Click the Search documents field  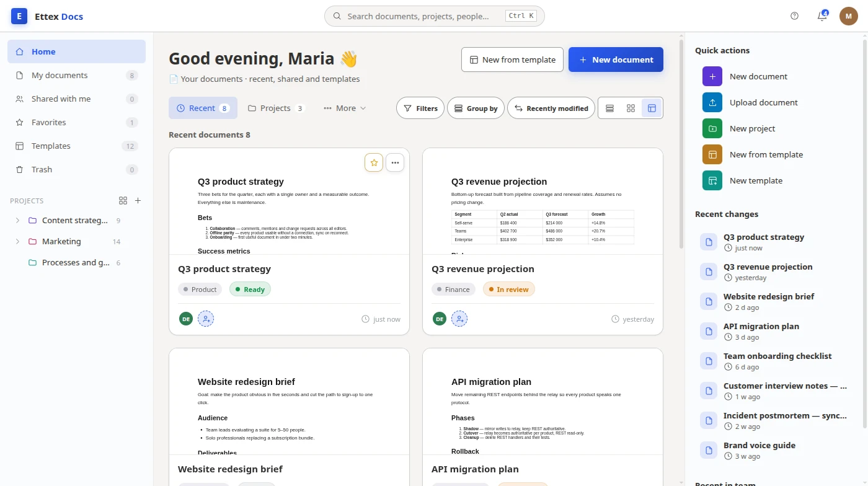point(434,16)
